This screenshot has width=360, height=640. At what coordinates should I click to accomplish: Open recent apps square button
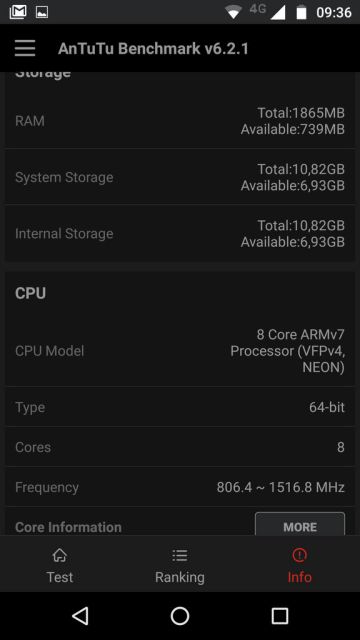[x=280, y=616]
